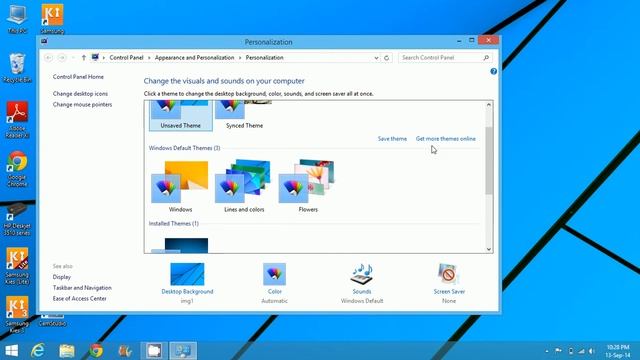640x360 pixels.
Task: Select the Windows default theme
Action: click(x=180, y=186)
